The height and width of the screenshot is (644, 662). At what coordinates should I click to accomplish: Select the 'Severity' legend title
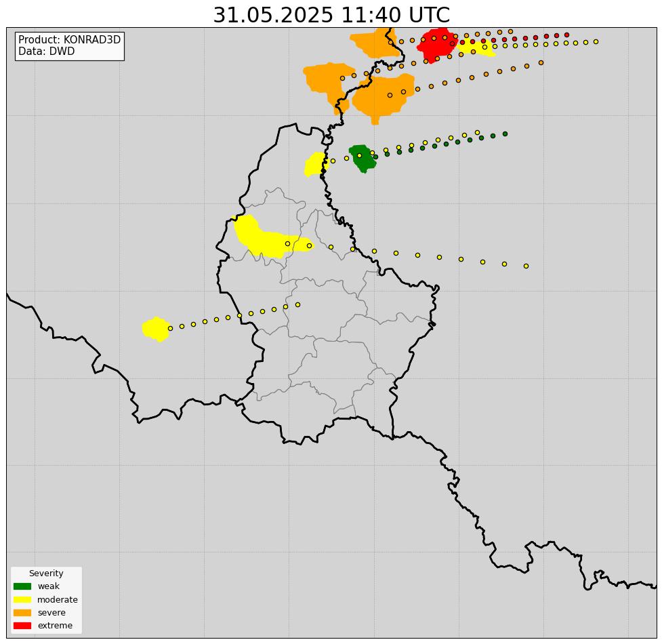point(46,573)
